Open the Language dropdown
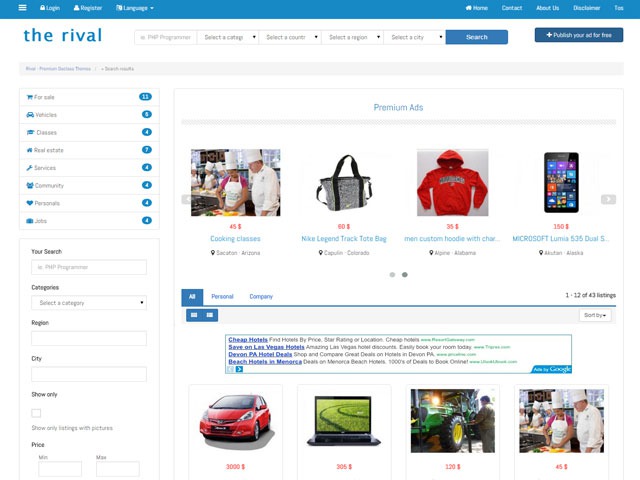640x480 pixels. (x=135, y=8)
